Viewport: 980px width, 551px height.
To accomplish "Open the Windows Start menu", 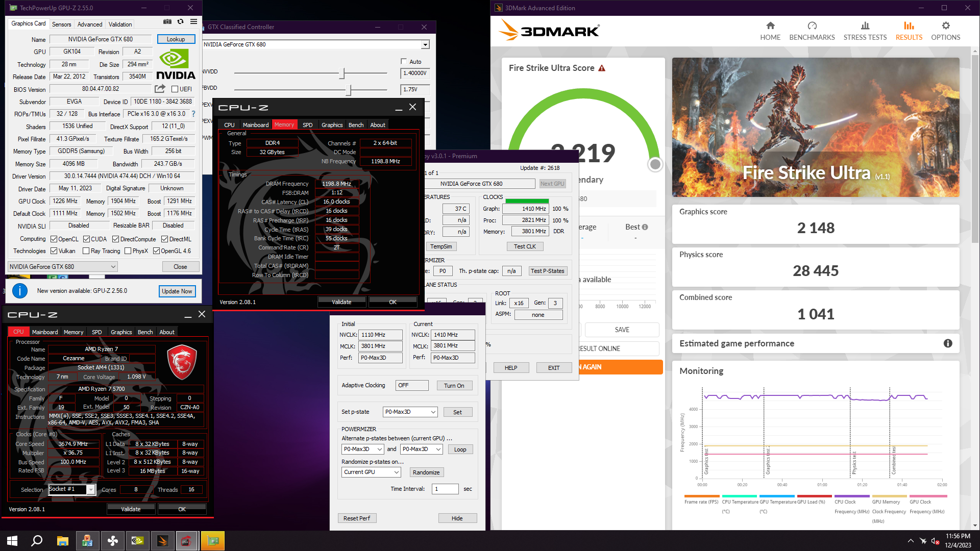I will click(x=12, y=541).
